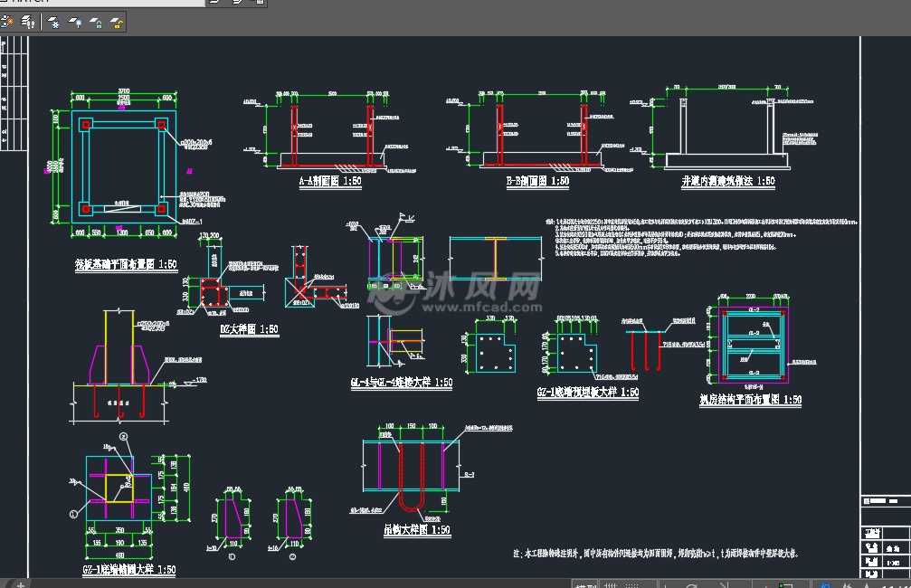Turn off a layer with lightbulb icon
This screenshot has height=588, width=911.
pyautogui.click(x=75, y=23)
